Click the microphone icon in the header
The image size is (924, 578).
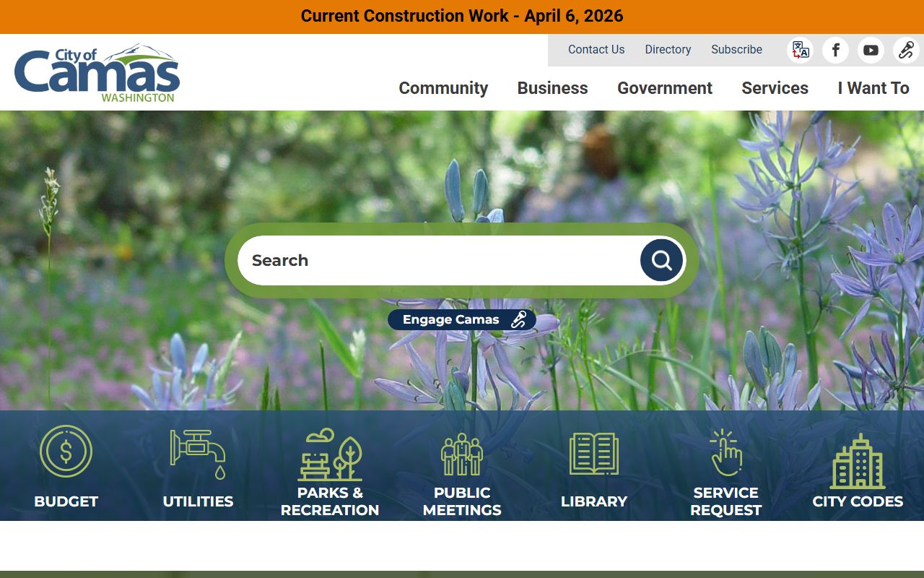tap(906, 50)
